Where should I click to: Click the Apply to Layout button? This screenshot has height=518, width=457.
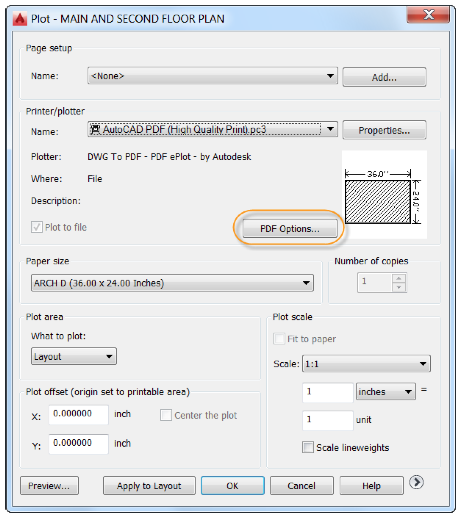pos(149,486)
